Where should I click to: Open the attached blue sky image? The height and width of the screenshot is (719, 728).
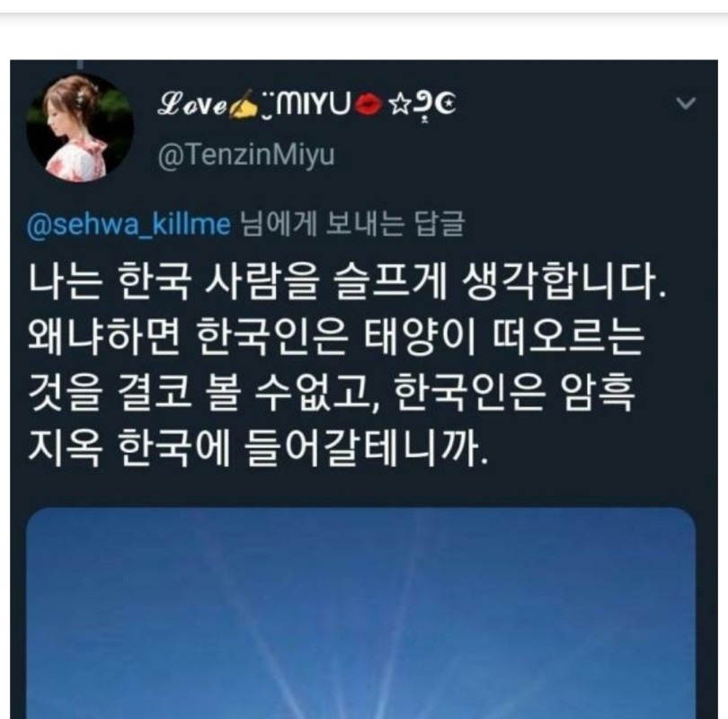tap(360, 613)
